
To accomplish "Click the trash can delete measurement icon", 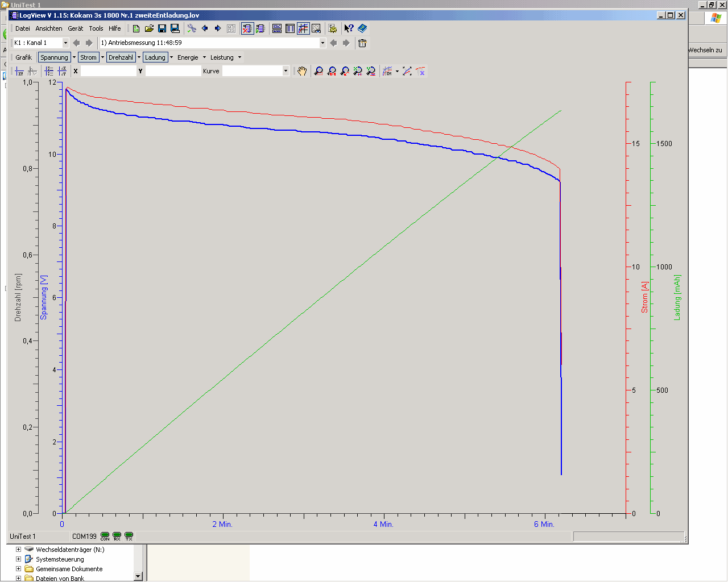I will click(362, 43).
